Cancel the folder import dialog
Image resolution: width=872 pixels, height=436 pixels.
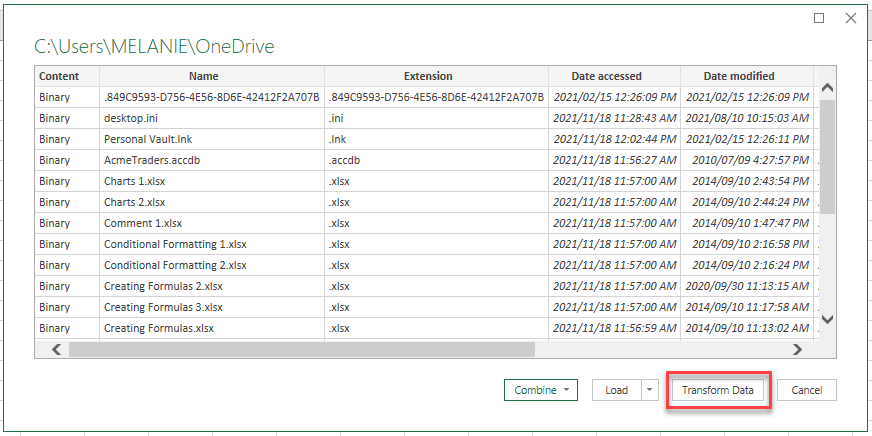[806, 390]
